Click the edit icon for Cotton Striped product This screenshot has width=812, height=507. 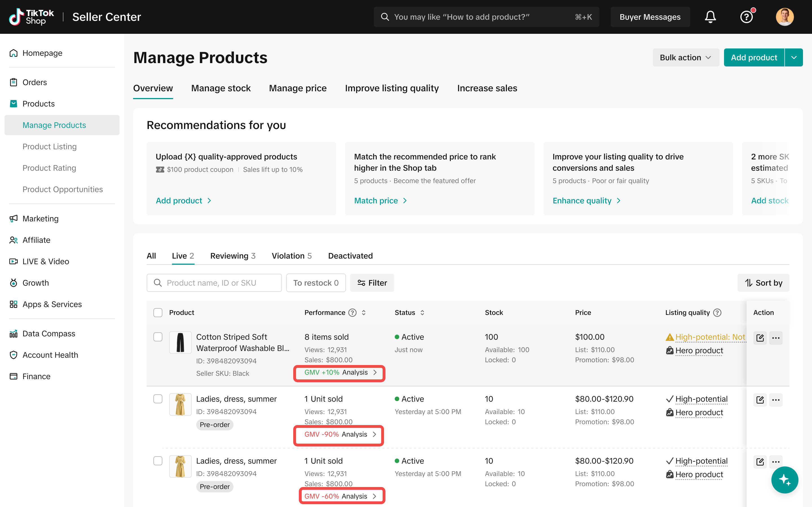pyautogui.click(x=760, y=338)
